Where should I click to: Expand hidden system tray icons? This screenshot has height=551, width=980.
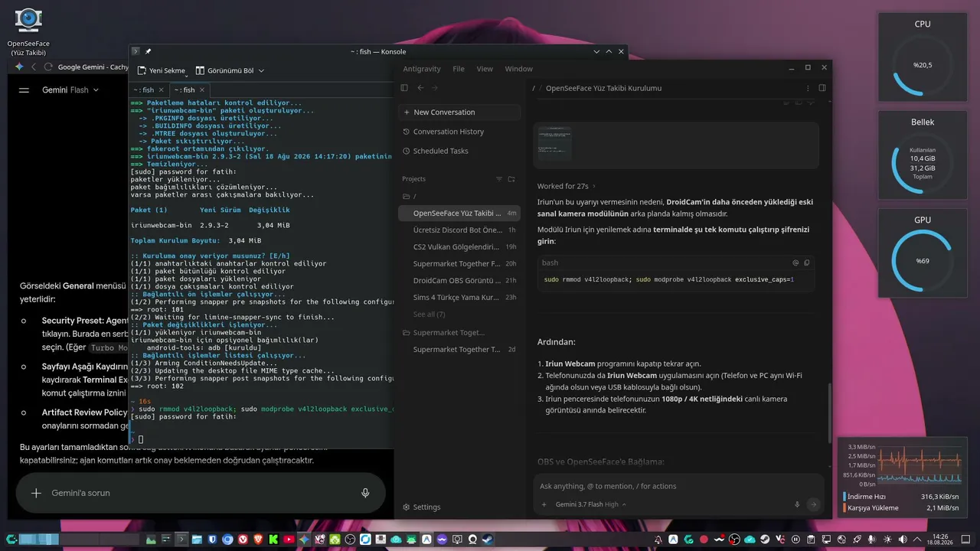pos(918,540)
